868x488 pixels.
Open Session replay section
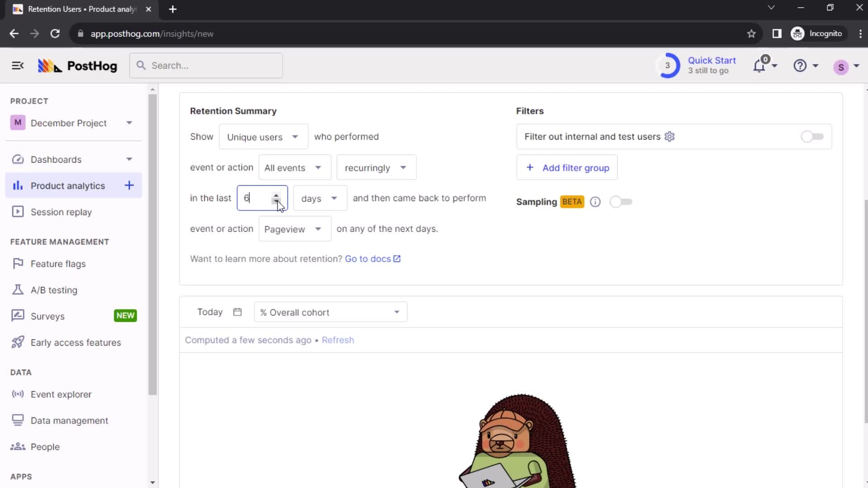pyautogui.click(x=61, y=212)
